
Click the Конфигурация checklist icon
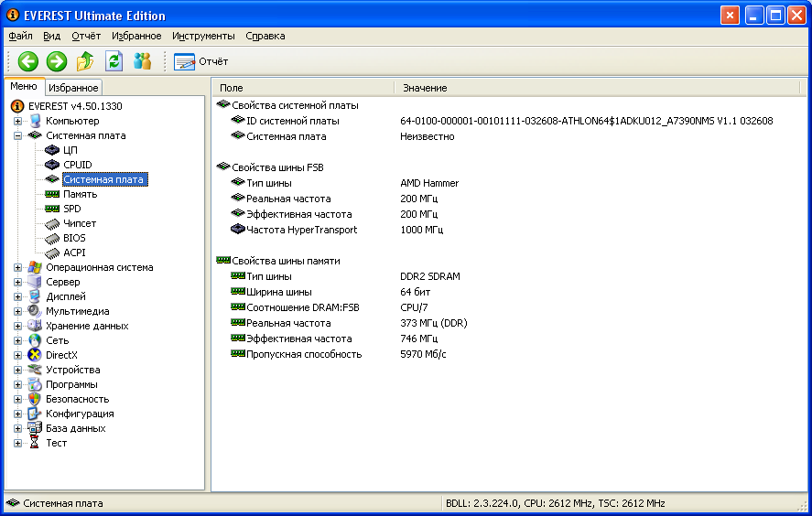(35, 414)
